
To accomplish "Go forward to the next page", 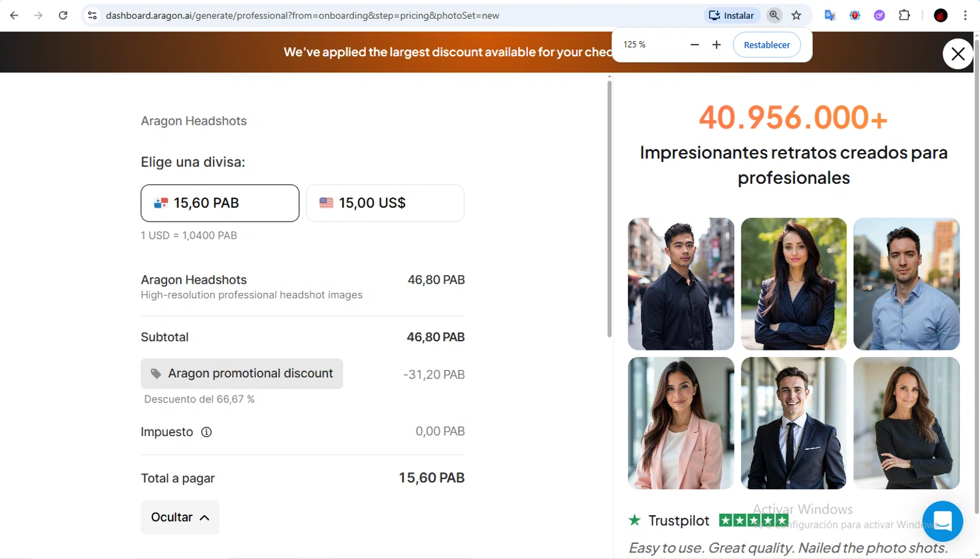I will point(39,15).
